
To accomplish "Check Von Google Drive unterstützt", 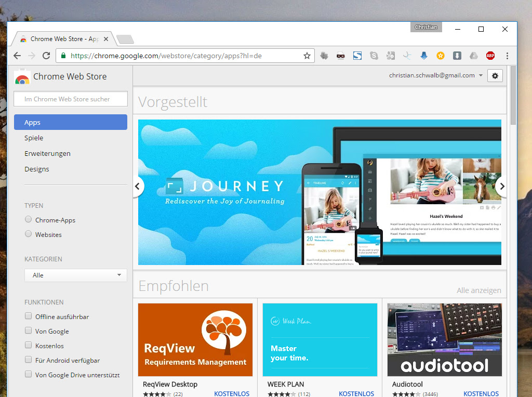I will pyautogui.click(x=28, y=374).
